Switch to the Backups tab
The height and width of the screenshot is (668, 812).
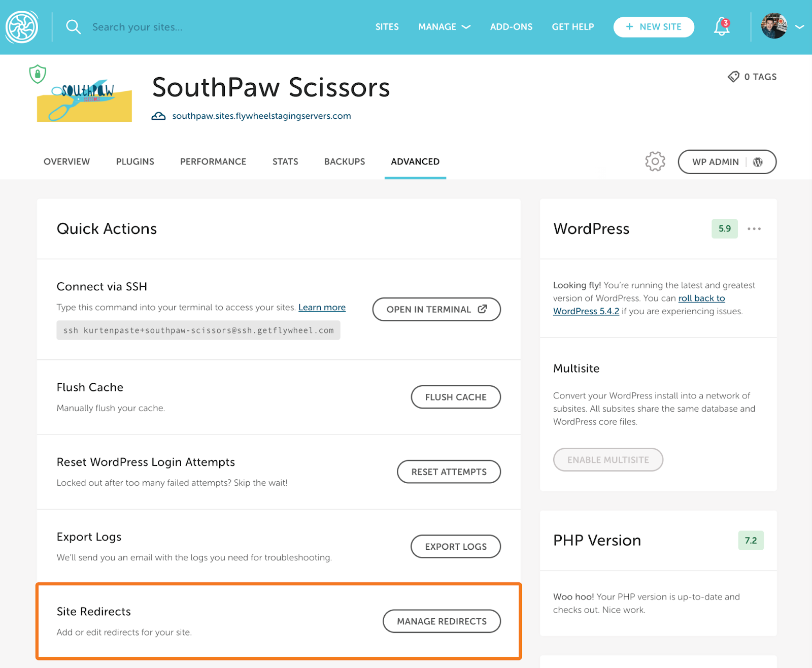coord(345,161)
